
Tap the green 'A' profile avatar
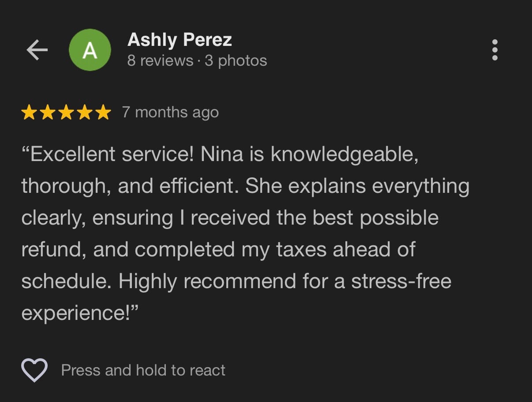pos(90,50)
